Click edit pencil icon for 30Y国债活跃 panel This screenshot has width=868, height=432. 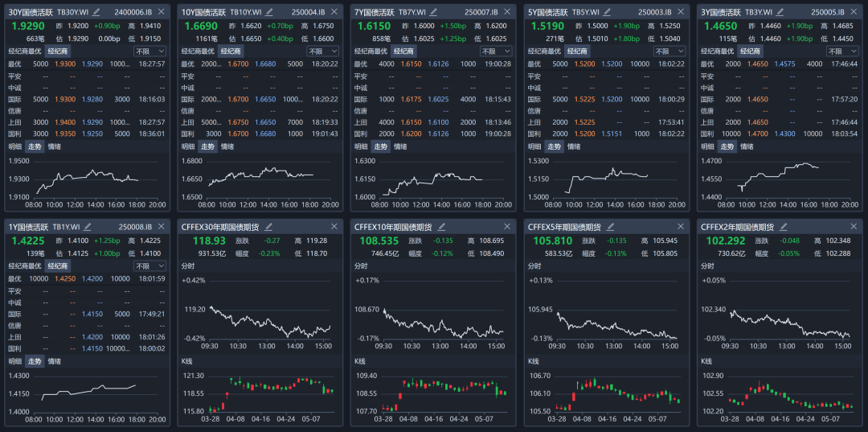click(x=96, y=11)
